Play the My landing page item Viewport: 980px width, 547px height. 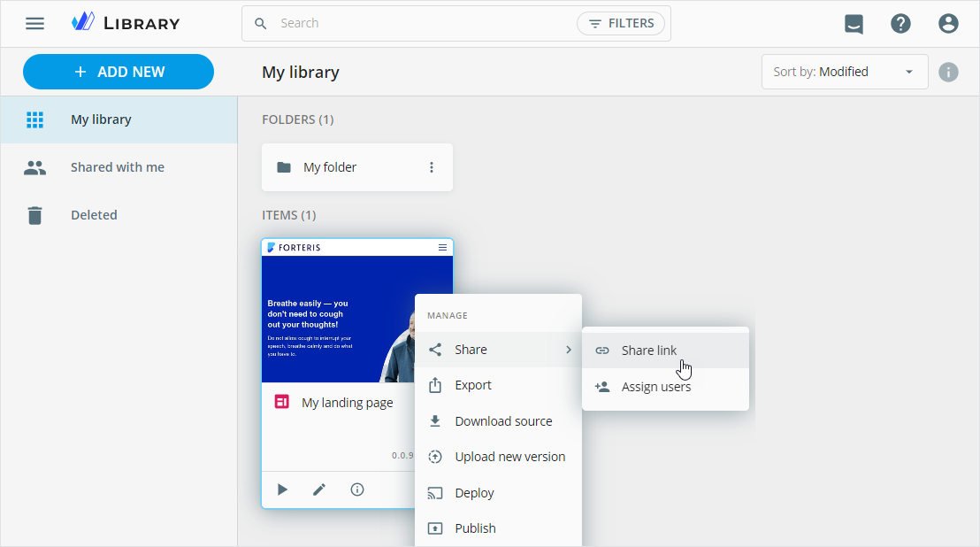pos(282,489)
